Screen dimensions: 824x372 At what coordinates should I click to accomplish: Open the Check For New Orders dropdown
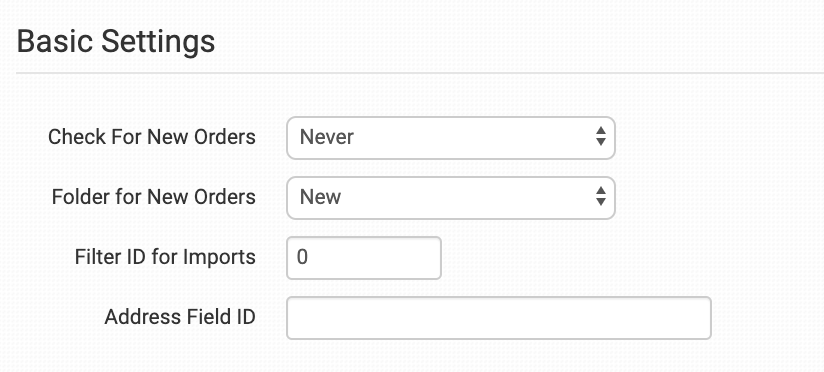450,138
